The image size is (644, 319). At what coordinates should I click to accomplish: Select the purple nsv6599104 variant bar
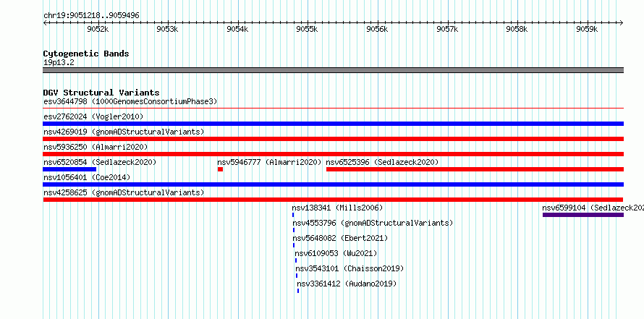coord(583,215)
